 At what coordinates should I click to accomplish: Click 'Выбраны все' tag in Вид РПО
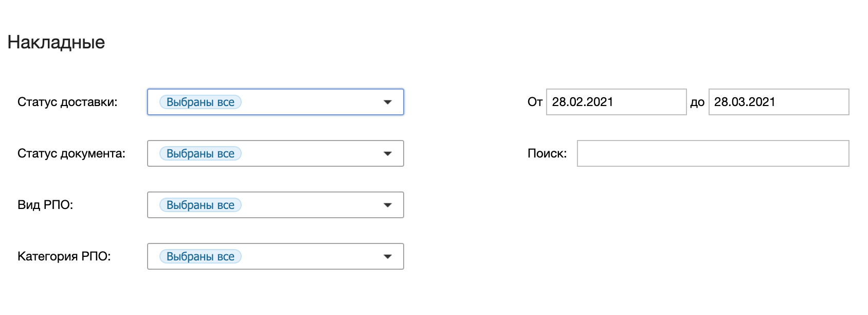[x=201, y=205]
